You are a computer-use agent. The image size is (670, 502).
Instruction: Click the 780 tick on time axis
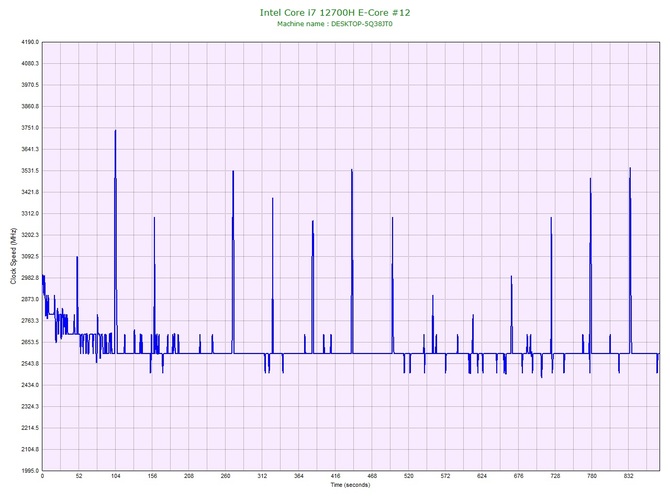(592, 476)
